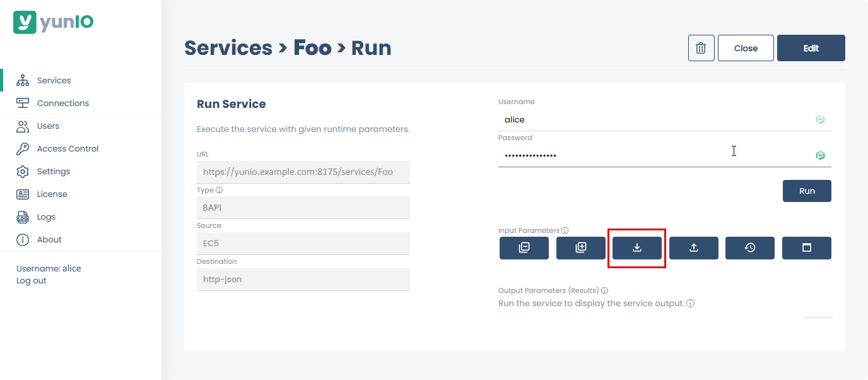Click the copy parameters icon
Image resolution: width=868 pixels, height=380 pixels.
pyautogui.click(x=524, y=247)
